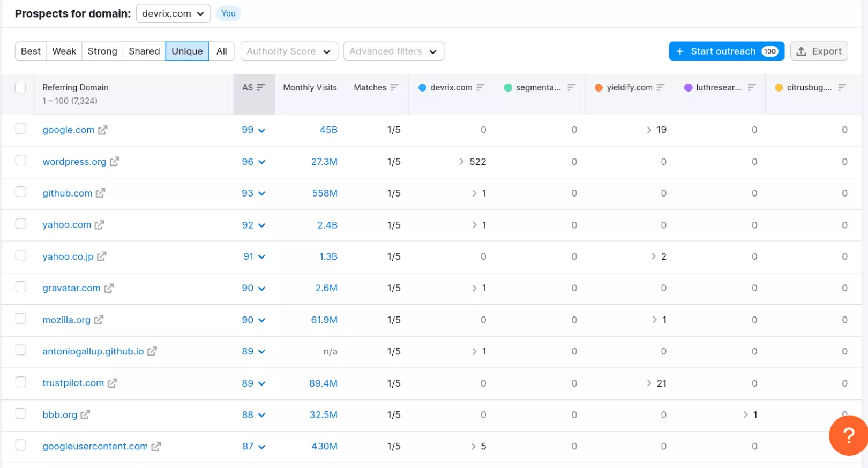This screenshot has height=468, width=868.
Task: Check the google.com row checkbox
Action: point(20,129)
